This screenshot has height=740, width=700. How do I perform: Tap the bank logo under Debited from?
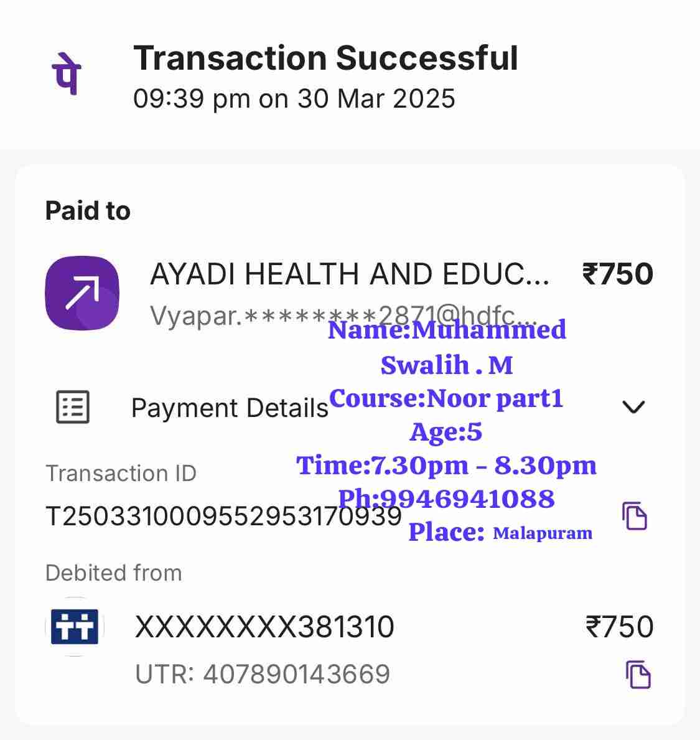coord(75,627)
